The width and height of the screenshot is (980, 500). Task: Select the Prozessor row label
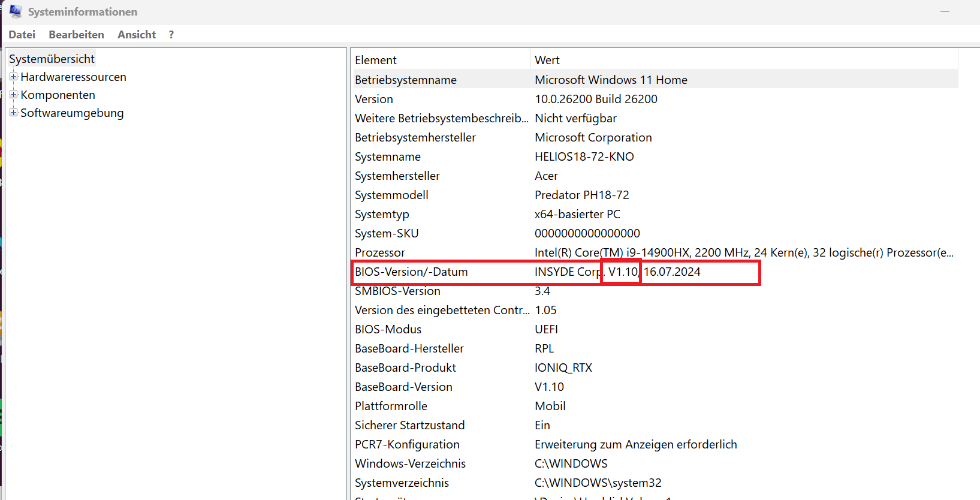(380, 252)
